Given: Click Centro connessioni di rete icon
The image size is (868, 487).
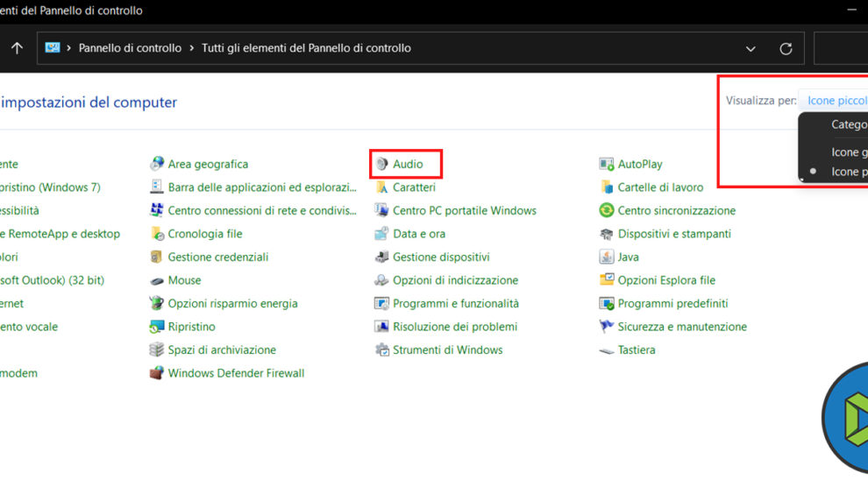Looking at the screenshot, I should point(157,210).
